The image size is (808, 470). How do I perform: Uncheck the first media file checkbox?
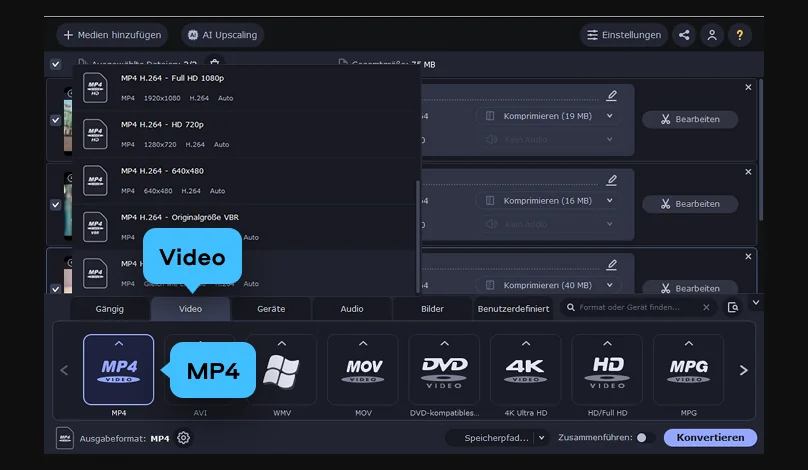point(55,119)
